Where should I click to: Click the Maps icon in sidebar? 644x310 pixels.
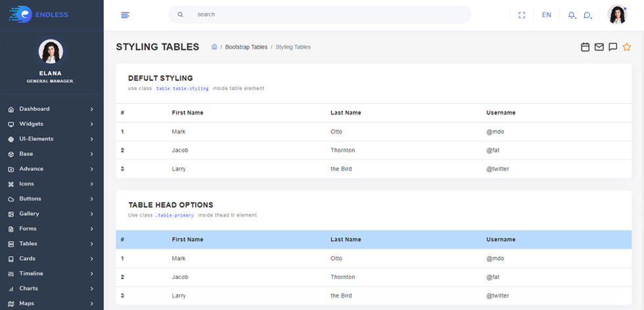point(11,304)
